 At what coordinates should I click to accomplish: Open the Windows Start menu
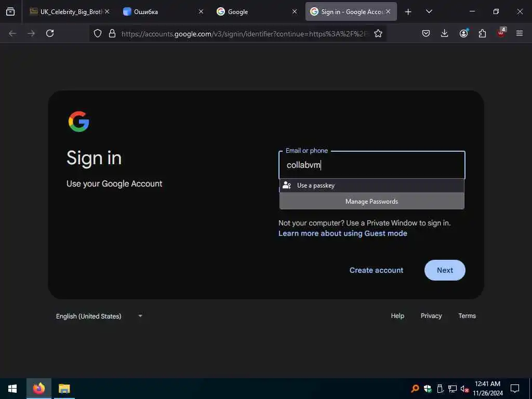12,389
